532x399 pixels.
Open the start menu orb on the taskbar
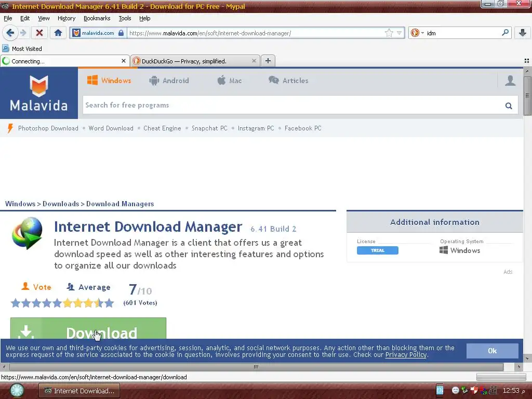(17, 391)
